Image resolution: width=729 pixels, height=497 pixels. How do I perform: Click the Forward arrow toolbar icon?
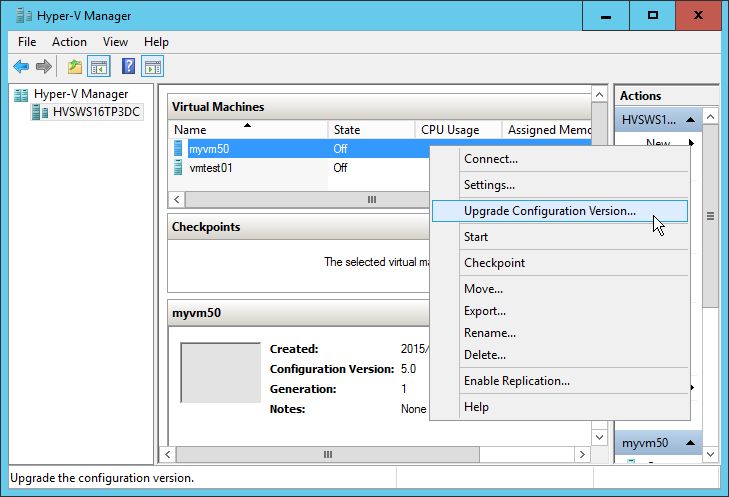point(44,66)
